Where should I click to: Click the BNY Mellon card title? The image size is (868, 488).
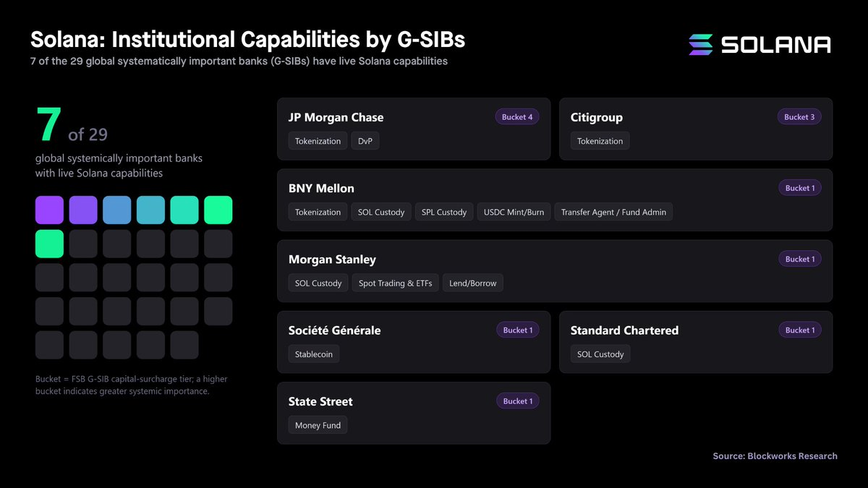(321, 188)
